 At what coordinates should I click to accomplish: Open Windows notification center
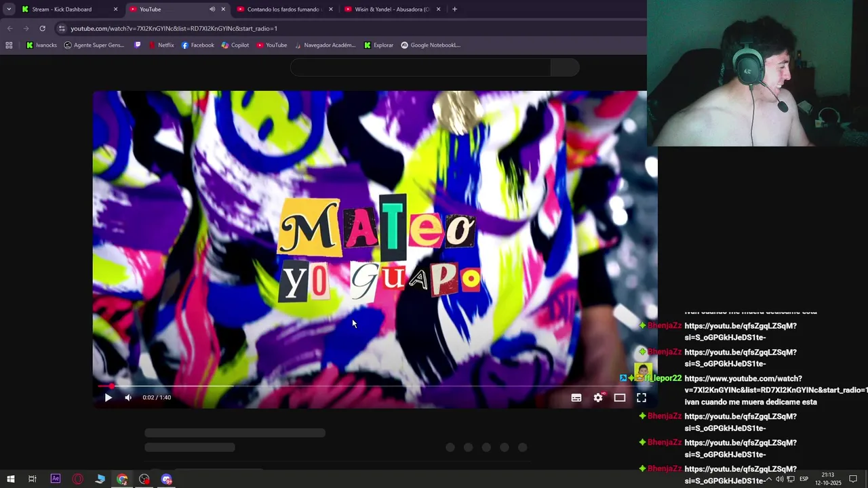pyautogui.click(x=853, y=479)
